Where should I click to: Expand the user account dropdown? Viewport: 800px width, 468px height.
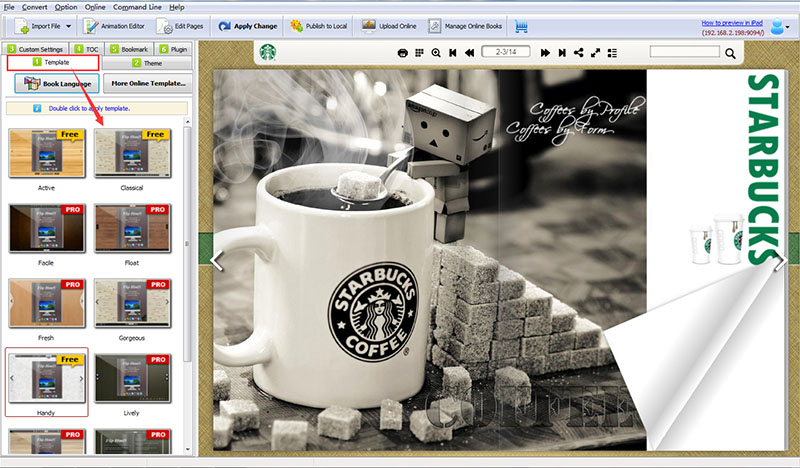[x=785, y=25]
